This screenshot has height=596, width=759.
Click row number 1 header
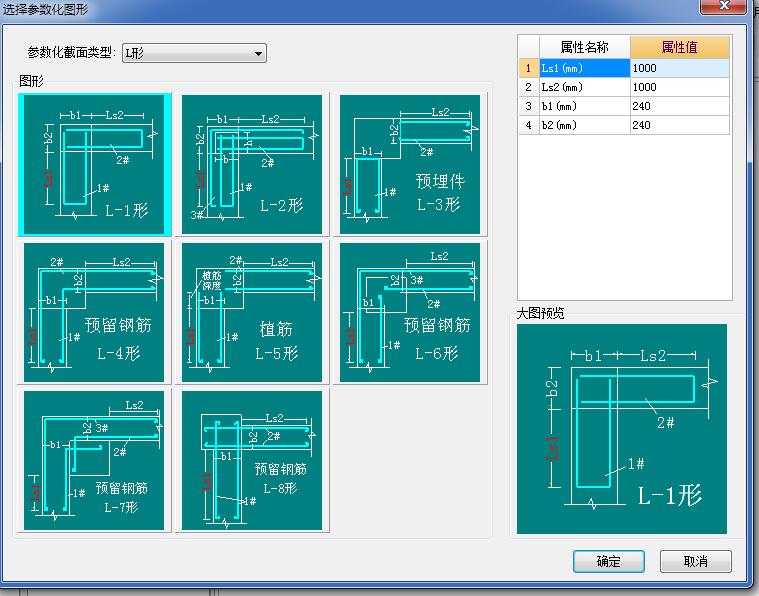pos(529,68)
